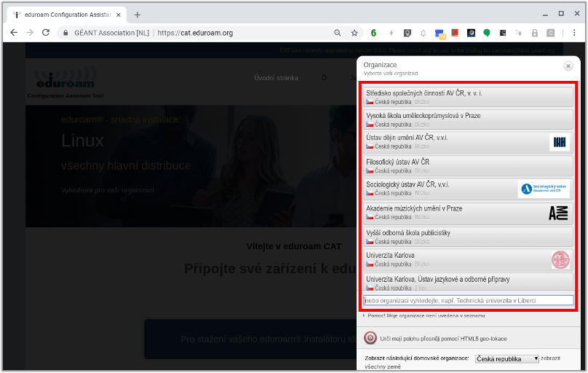Open the Česká republika country dropdown

pos(507,358)
